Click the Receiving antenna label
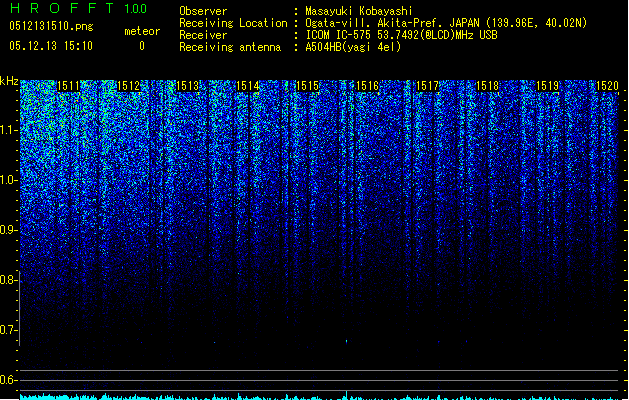 click(230, 47)
